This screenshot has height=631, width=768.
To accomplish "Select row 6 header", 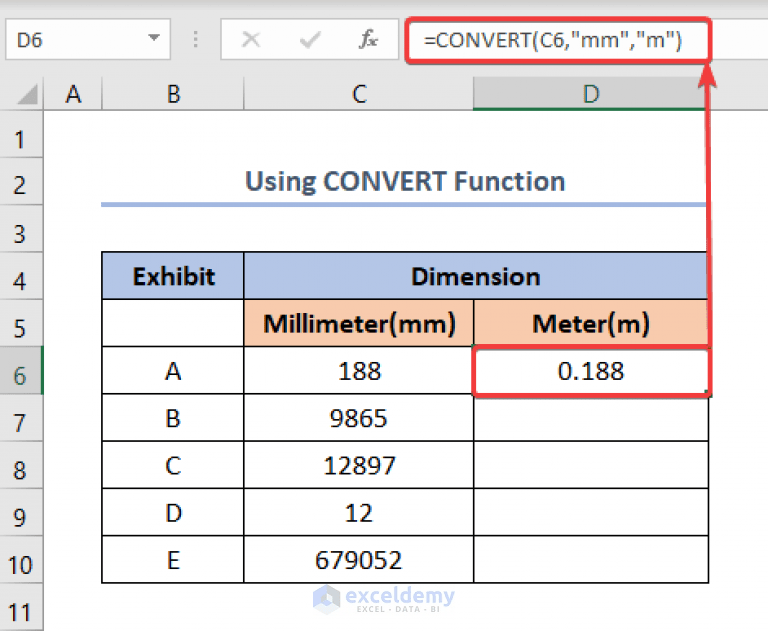I will pos(21,371).
